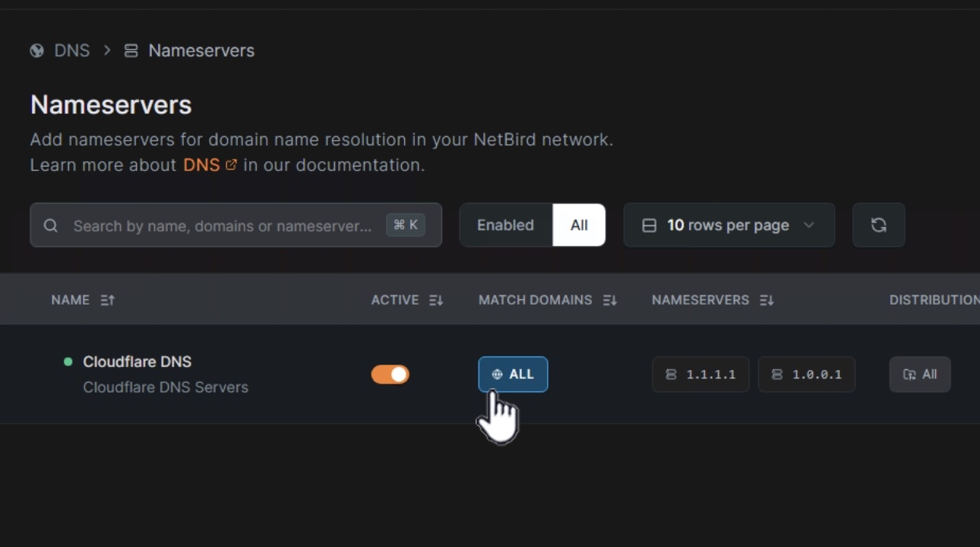Click the server icon beside 1.0.0.1

[777, 375]
